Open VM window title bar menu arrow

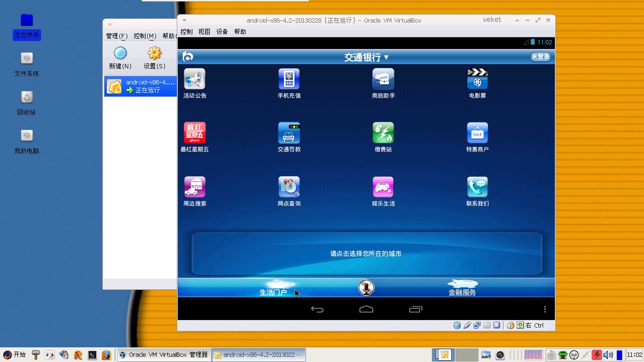184,20
